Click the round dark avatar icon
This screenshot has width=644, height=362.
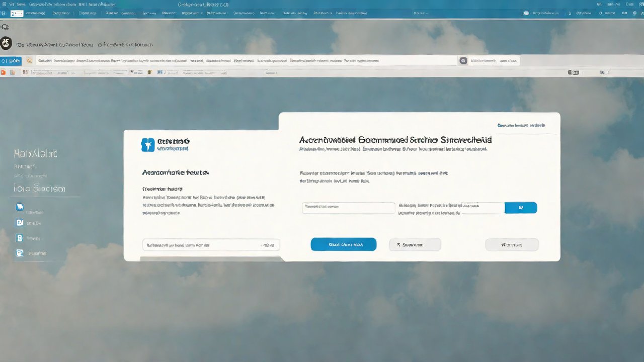pyautogui.click(x=6, y=44)
